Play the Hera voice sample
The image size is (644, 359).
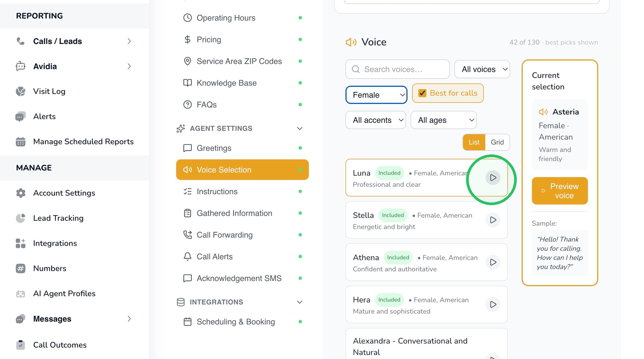[493, 304]
